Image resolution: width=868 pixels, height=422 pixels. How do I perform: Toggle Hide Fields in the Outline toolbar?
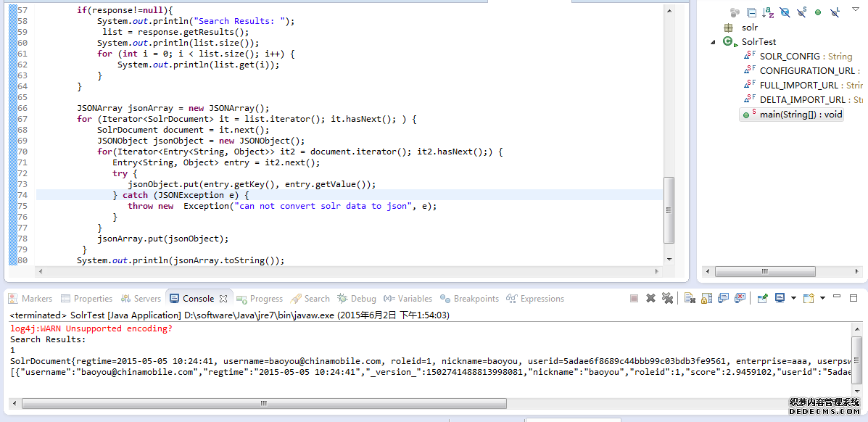tap(785, 12)
